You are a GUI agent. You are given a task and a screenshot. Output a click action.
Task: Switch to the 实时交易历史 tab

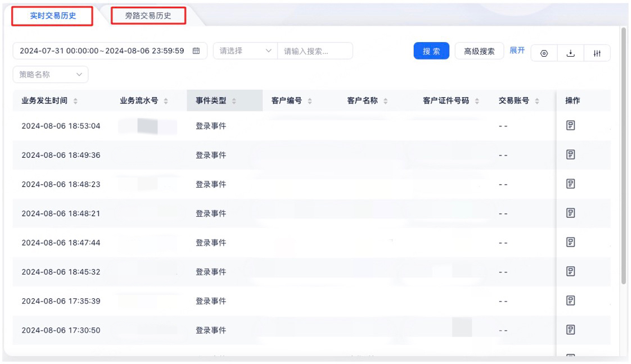click(x=53, y=16)
